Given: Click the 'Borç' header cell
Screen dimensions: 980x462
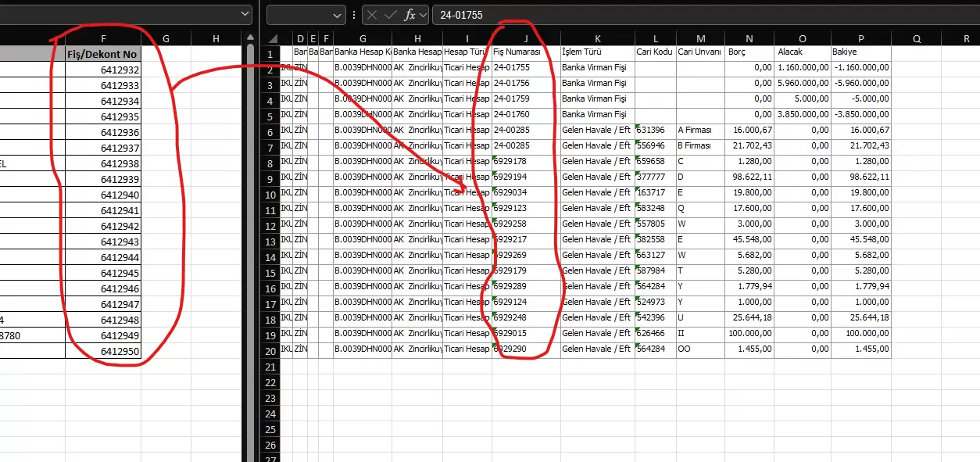Looking at the screenshot, I should coord(749,52).
